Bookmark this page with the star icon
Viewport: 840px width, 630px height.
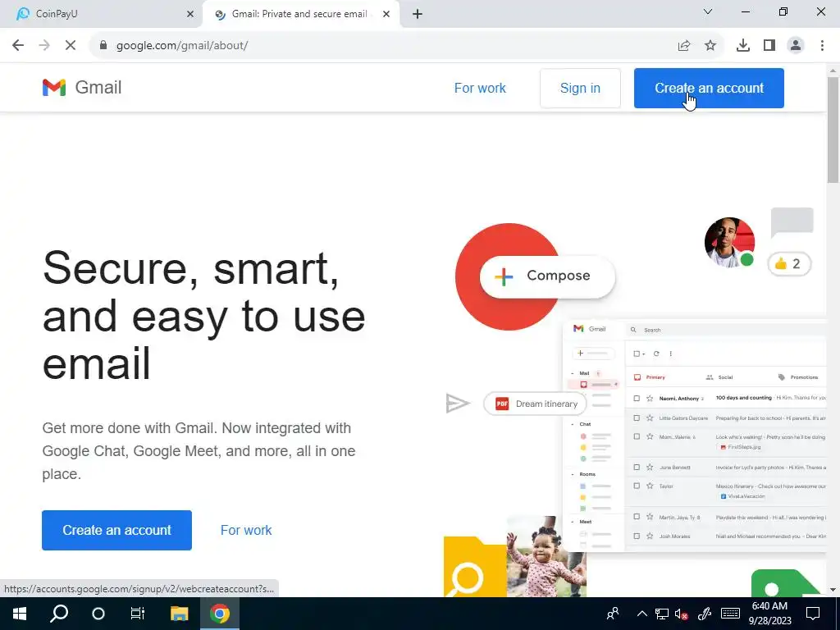(710, 46)
